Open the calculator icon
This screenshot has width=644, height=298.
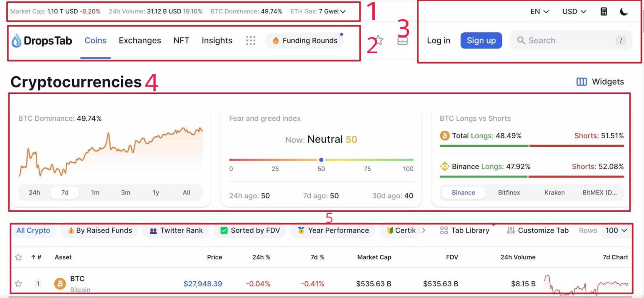coord(603,12)
